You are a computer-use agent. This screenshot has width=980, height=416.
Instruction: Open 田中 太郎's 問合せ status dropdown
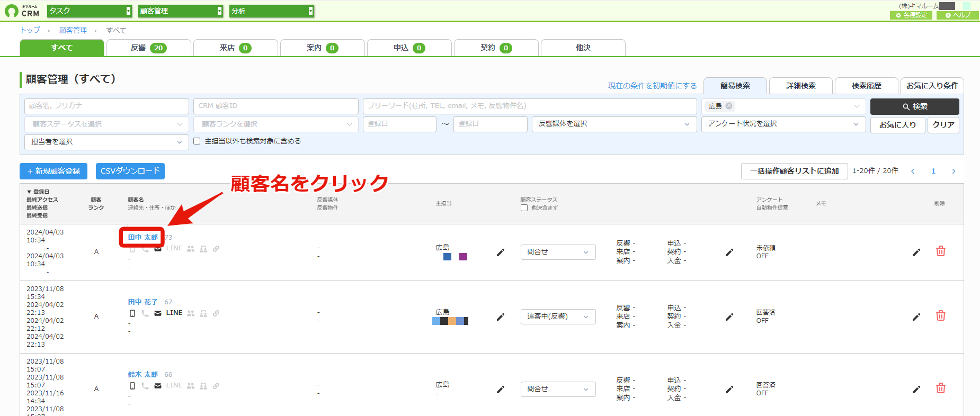(x=558, y=252)
